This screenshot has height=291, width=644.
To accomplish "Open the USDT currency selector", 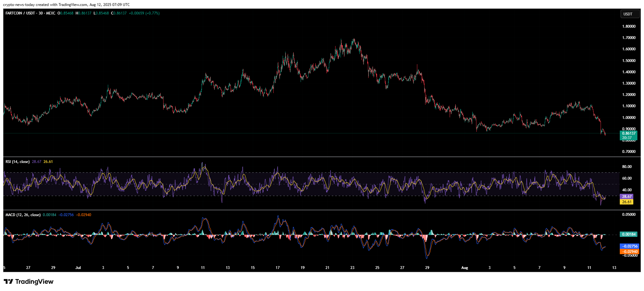I will tap(630, 14).
